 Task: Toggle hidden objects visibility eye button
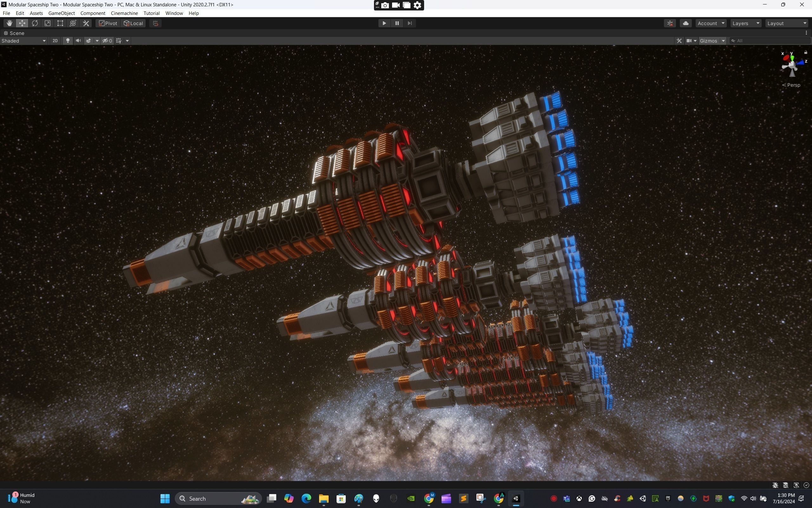click(107, 41)
